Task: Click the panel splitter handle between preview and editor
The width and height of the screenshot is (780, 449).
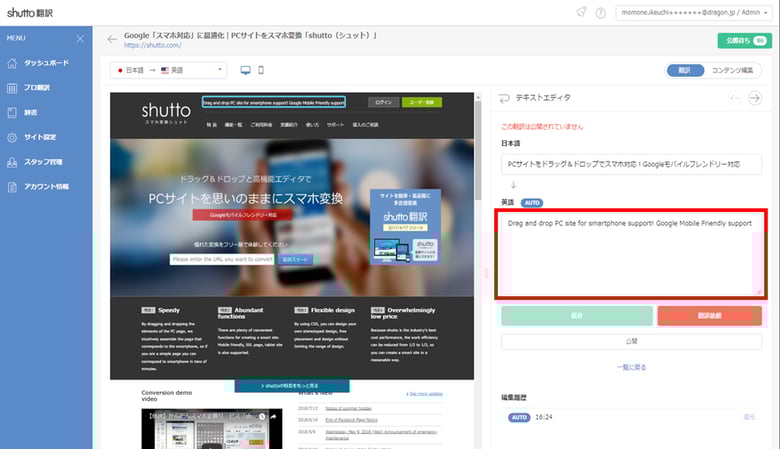Action: click(487, 273)
